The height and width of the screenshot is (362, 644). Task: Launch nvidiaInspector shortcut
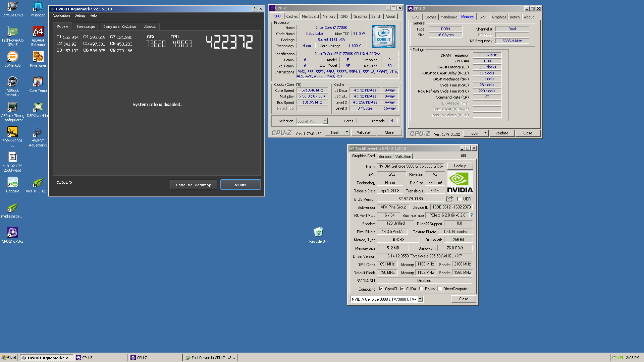[12, 210]
